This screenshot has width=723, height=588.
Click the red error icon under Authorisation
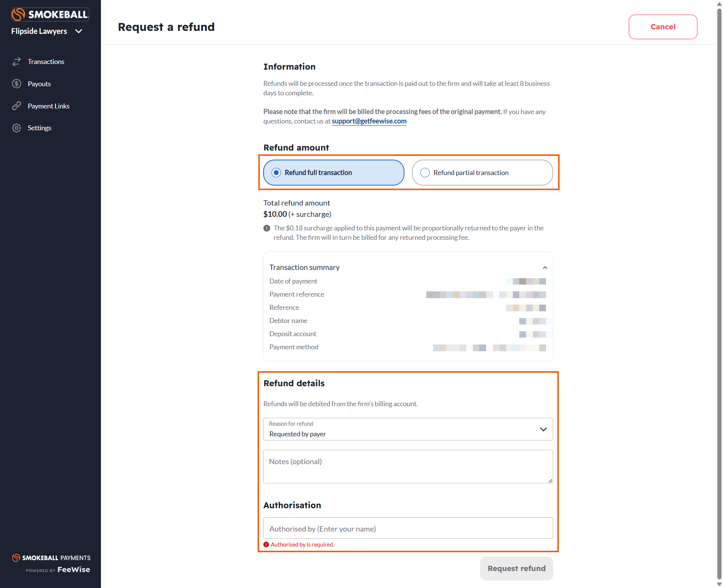tap(266, 545)
